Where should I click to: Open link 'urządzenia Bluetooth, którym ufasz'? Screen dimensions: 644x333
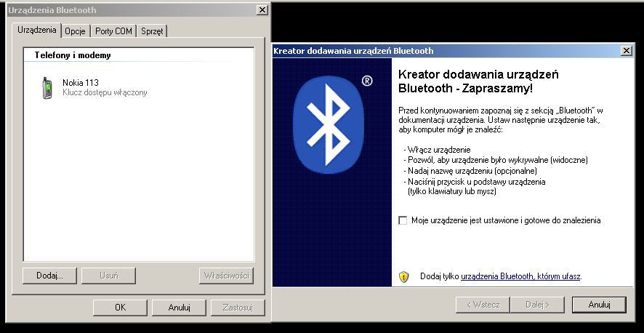point(520,276)
